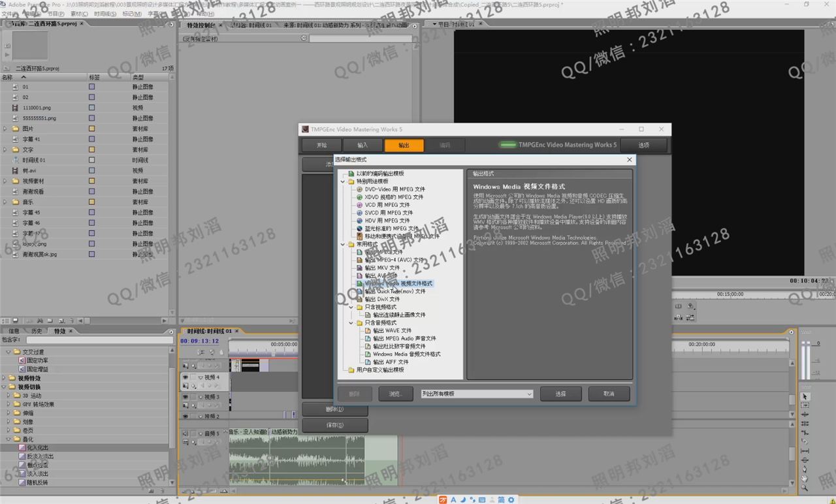Close the 选择输出格式 dialog
Viewport: 836px width, 504px height.
[630, 159]
